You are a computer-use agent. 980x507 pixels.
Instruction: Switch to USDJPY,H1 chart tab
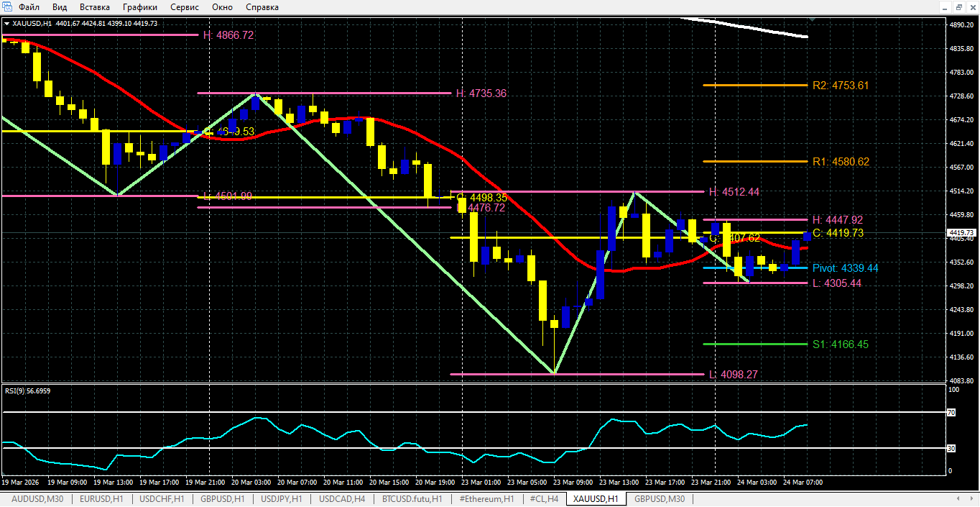(282, 499)
